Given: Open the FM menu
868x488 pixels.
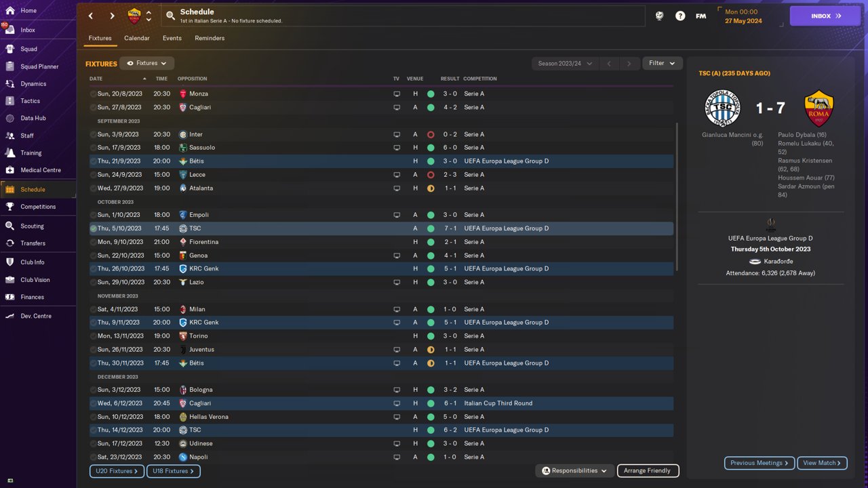Looking at the screenshot, I should click(701, 16).
